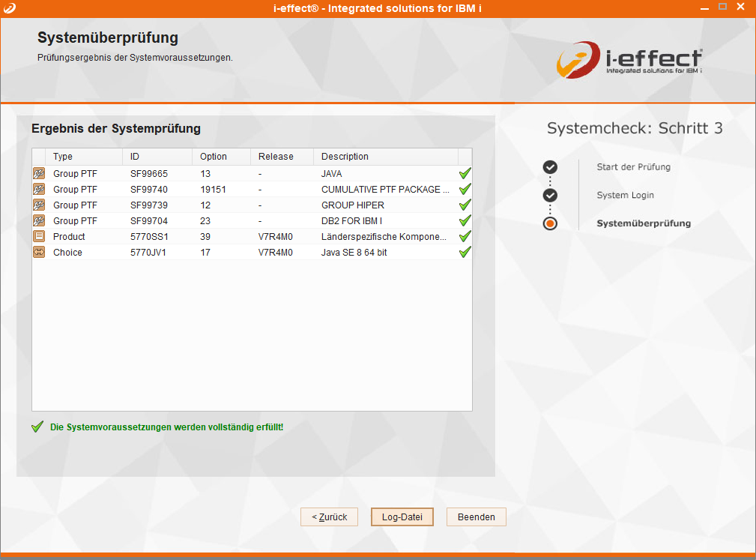Select the Start der Prüfung step indicator
The image size is (756, 560).
point(550,167)
